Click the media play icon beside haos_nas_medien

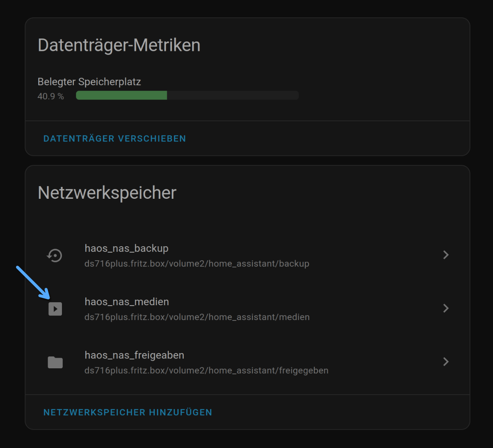click(55, 309)
